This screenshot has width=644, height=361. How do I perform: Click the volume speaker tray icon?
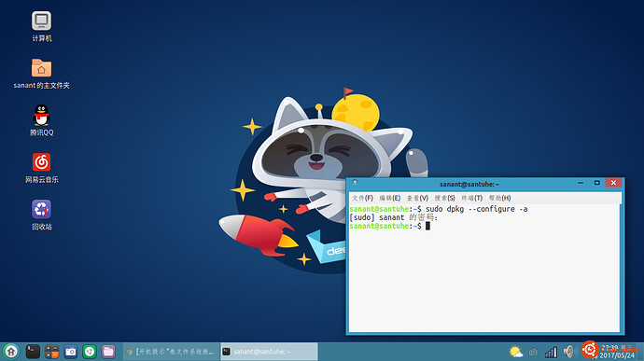click(568, 352)
